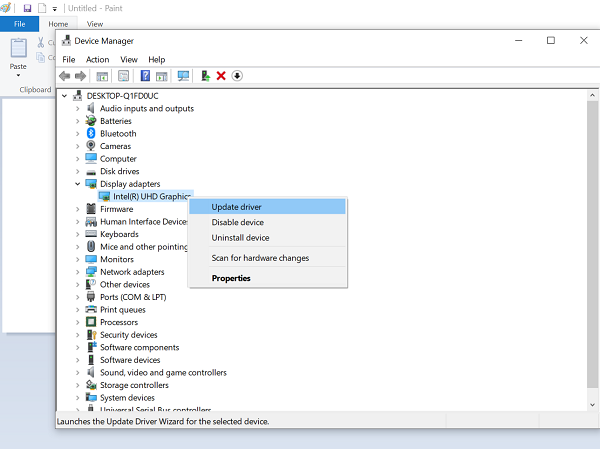This screenshot has width=600, height=449.
Task: Click the down-arrow disable device toolbar icon
Action: pos(237,76)
